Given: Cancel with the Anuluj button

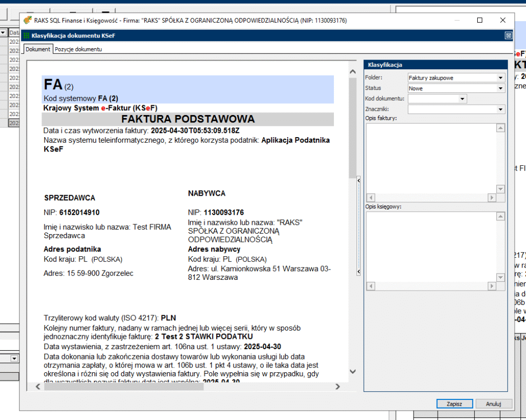Looking at the screenshot, I should (494, 404).
